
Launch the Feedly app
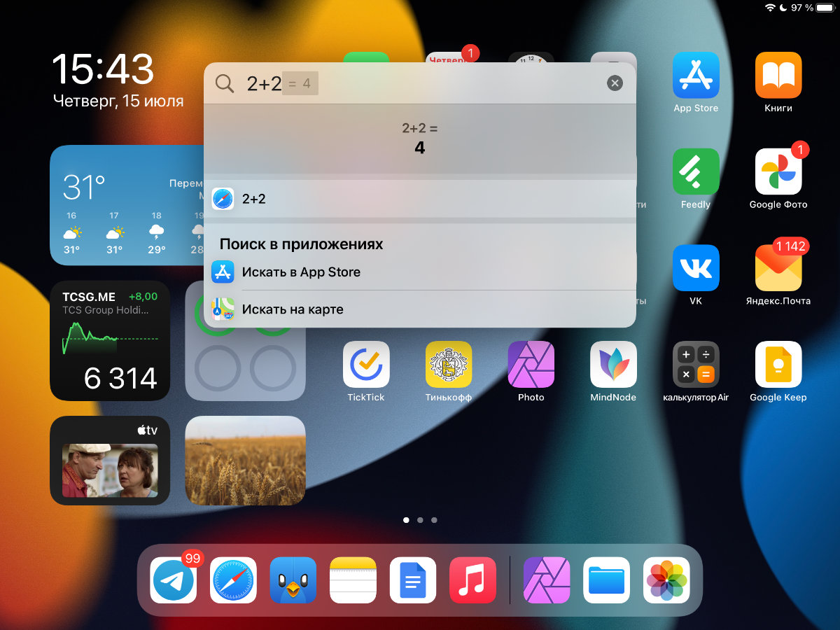tap(696, 171)
